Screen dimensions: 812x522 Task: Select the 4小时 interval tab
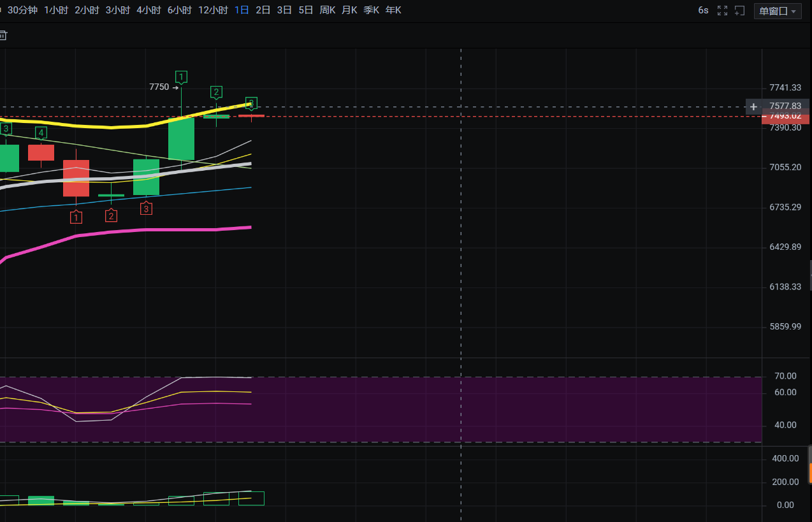(x=149, y=10)
